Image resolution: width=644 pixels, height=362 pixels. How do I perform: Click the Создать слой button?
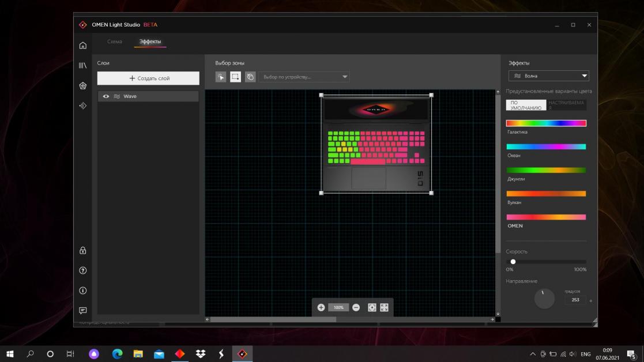coord(148,78)
